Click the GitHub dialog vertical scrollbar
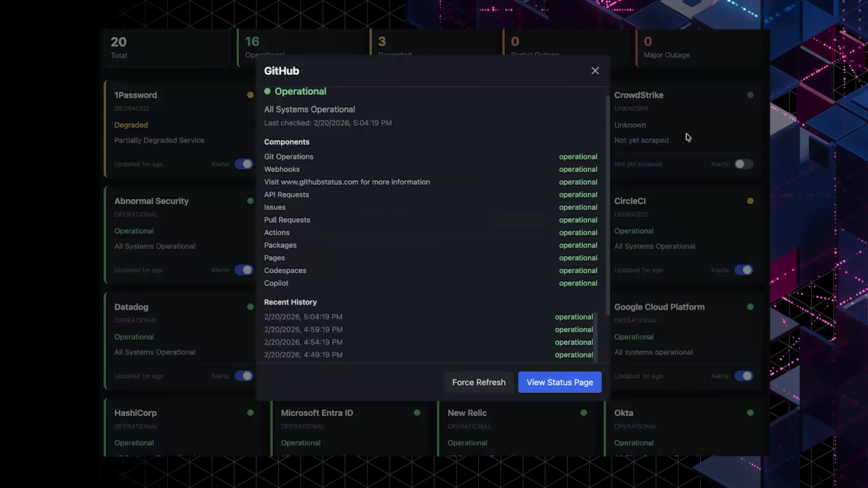The image size is (868, 488). pyautogui.click(x=608, y=205)
